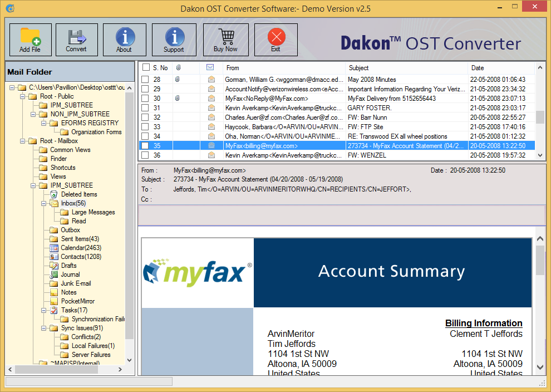Screen dimensions: 551x392
Task: Open the Sent Items(43) folder
Action: (80, 239)
